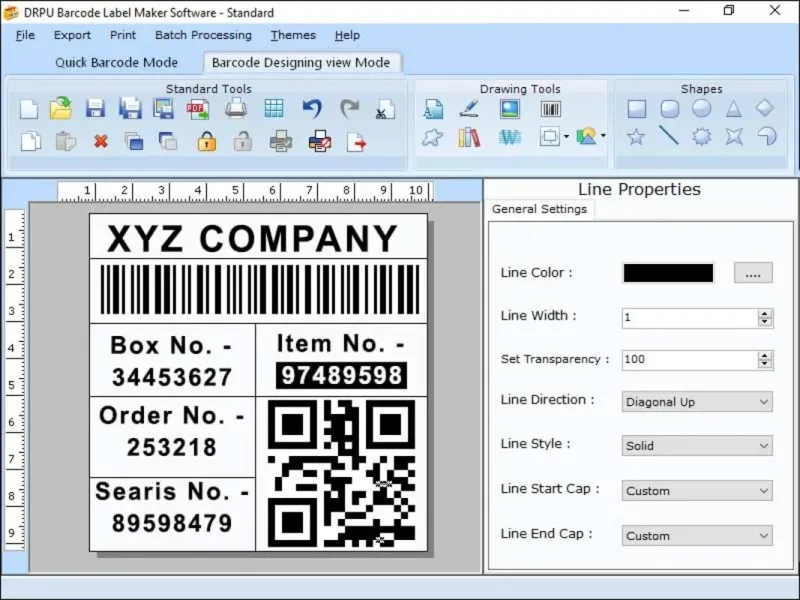This screenshot has height=600, width=800.
Task: Select the diamond shape
Action: pyautogui.click(x=764, y=108)
